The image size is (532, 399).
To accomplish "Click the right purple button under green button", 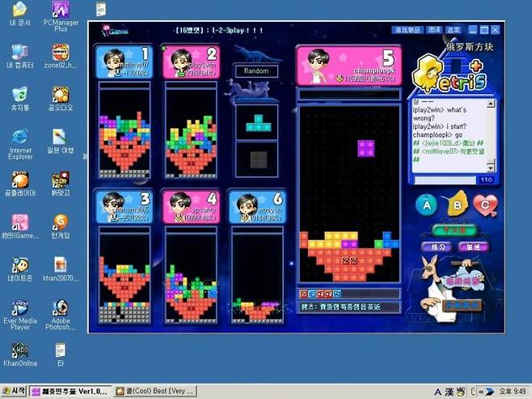I will click(x=473, y=247).
